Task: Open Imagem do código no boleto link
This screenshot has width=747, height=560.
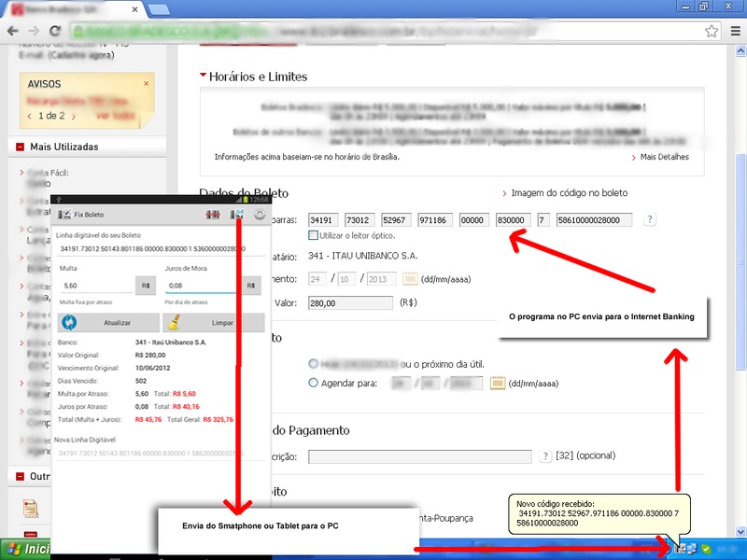Action: pyautogui.click(x=570, y=193)
